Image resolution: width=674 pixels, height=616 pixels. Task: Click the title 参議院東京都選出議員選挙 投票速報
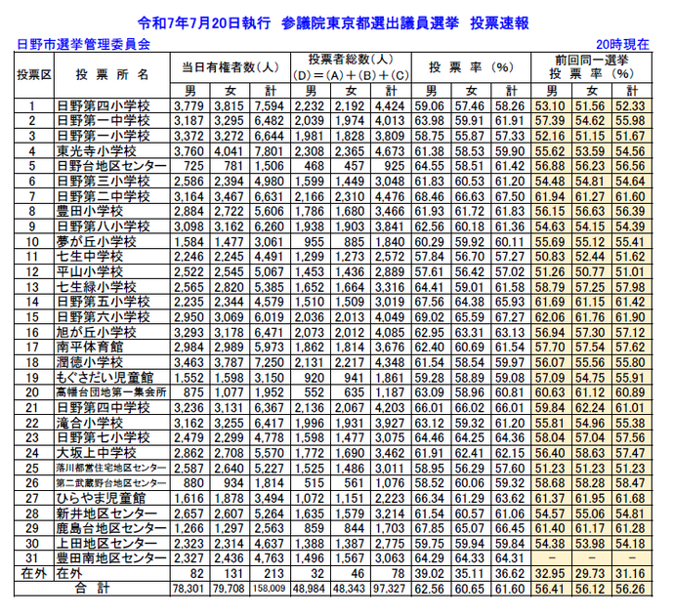coord(405,23)
